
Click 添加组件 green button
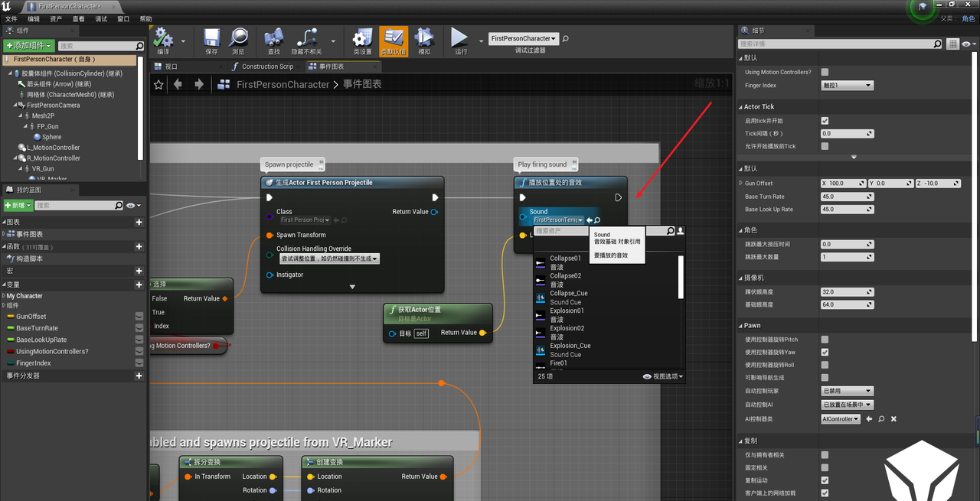(x=28, y=46)
